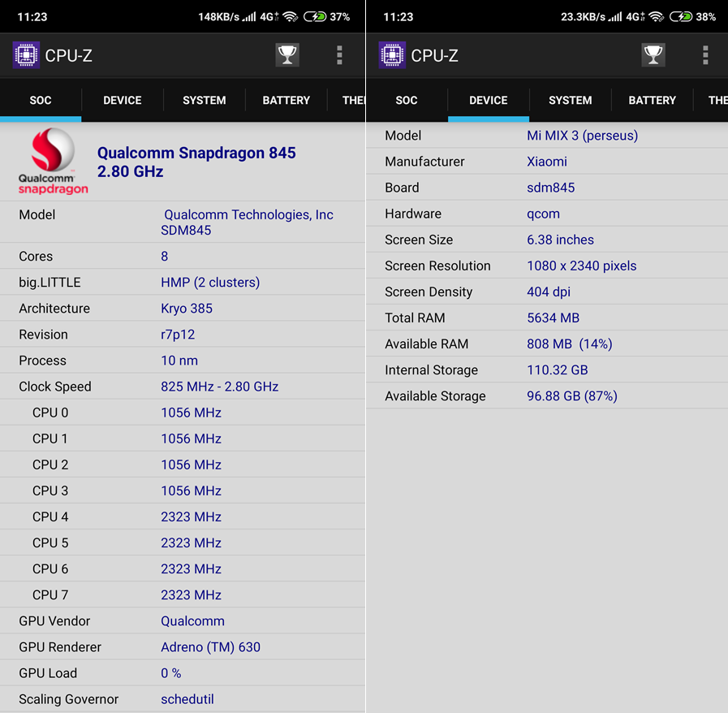This screenshot has width=728, height=713.
Task: Switch to DEVICE tab in left screen
Action: (x=122, y=101)
